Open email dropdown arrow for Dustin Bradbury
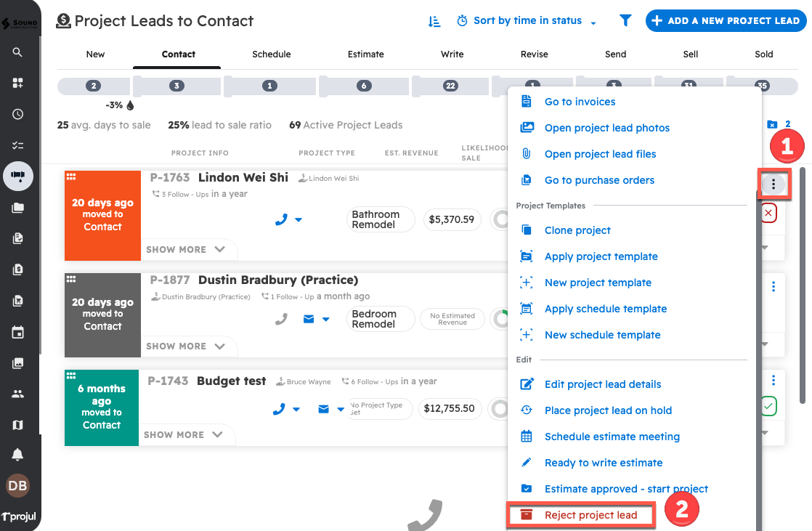The width and height of the screenshot is (812, 531). coord(326,319)
